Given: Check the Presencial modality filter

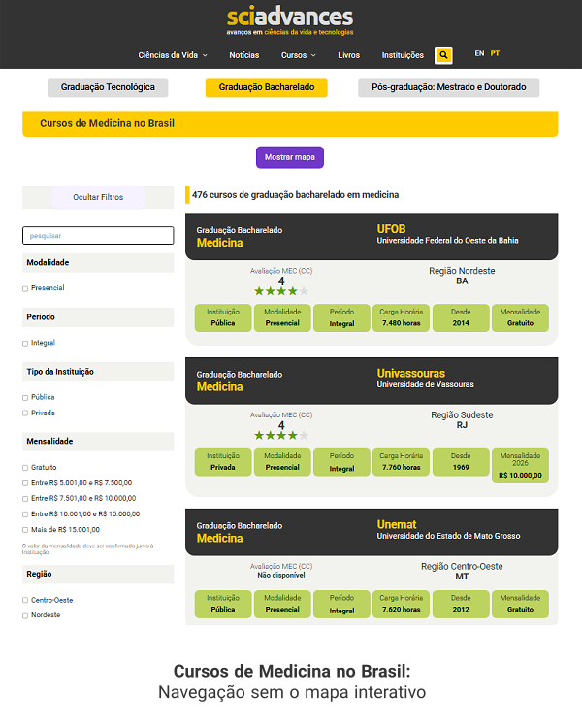Looking at the screenshot, I should coord(25,289).
